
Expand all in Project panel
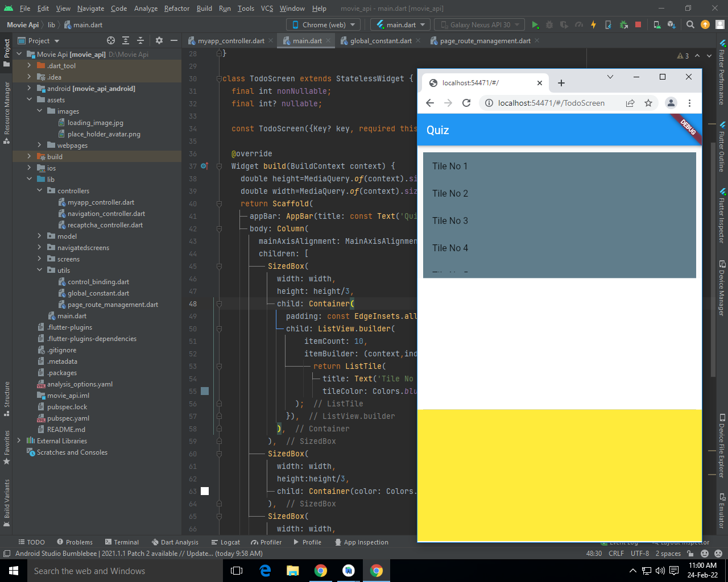(x=126, y=40)
